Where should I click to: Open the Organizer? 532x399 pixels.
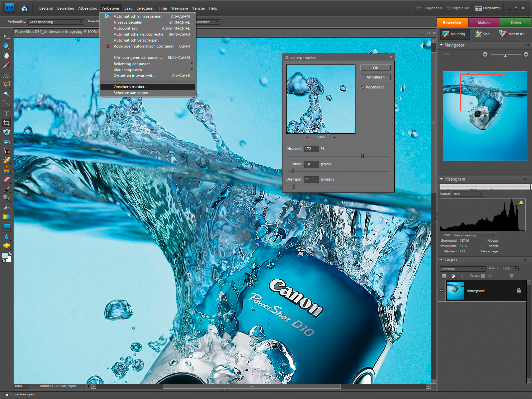(488, 8)
